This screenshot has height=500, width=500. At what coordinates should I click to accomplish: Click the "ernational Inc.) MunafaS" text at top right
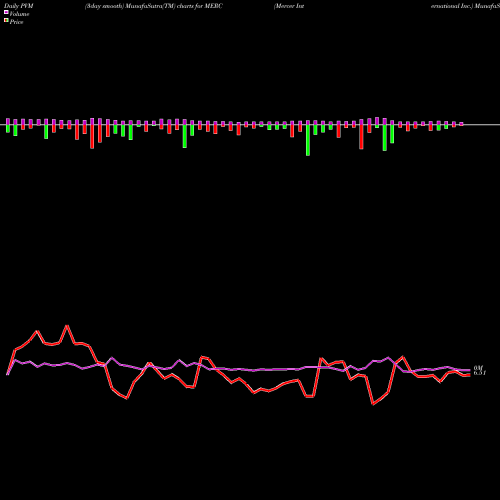[465, 6]
